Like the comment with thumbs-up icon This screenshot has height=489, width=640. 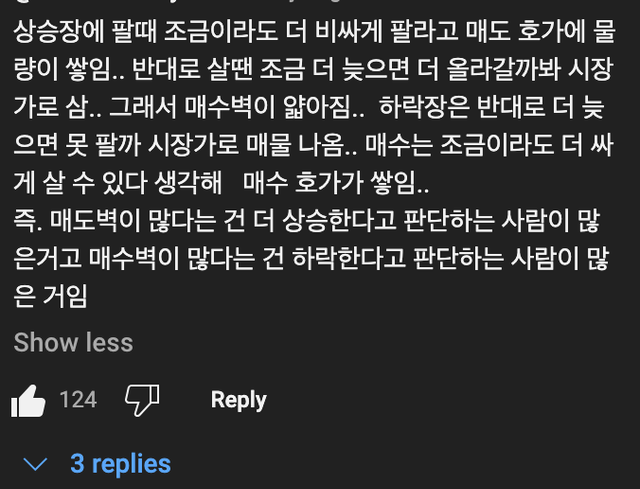pyautogui.click(x=29, y=401)
